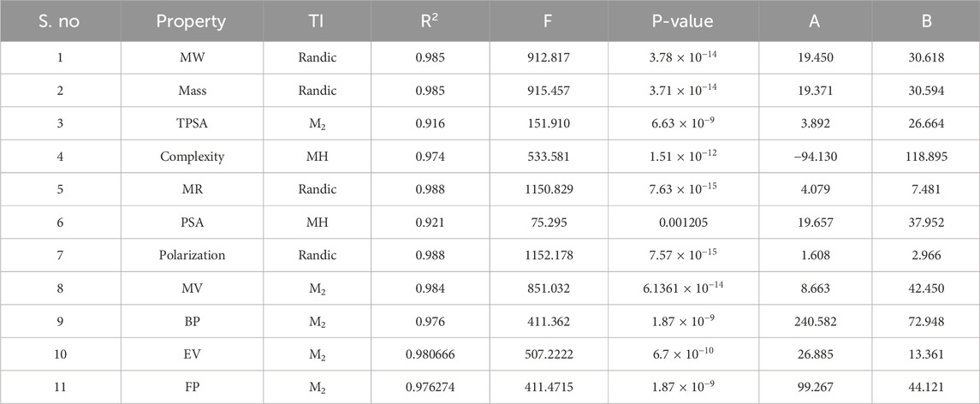Select the 'TI' column header
The height and width of the screenshot is (404, 980).
click(x=318, y=21)
